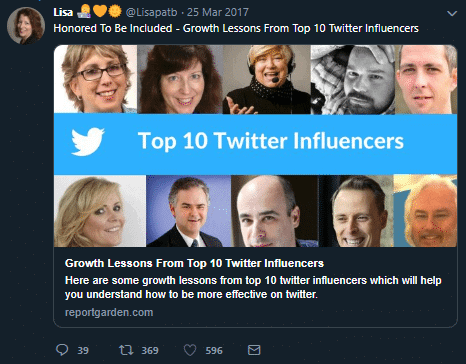Open the @Lisapatb handle link
The image size is (466, 364).
pyautogui.click(x=151, y=12)
